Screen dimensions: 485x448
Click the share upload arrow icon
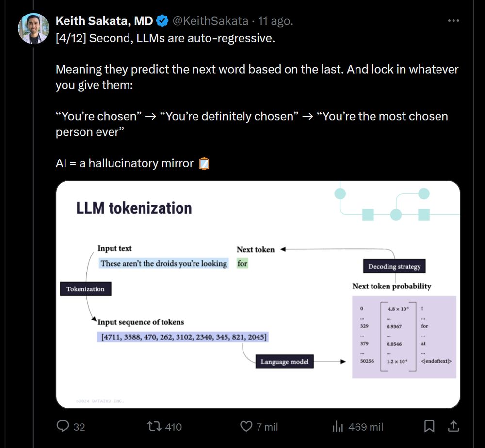pos(453,426)
